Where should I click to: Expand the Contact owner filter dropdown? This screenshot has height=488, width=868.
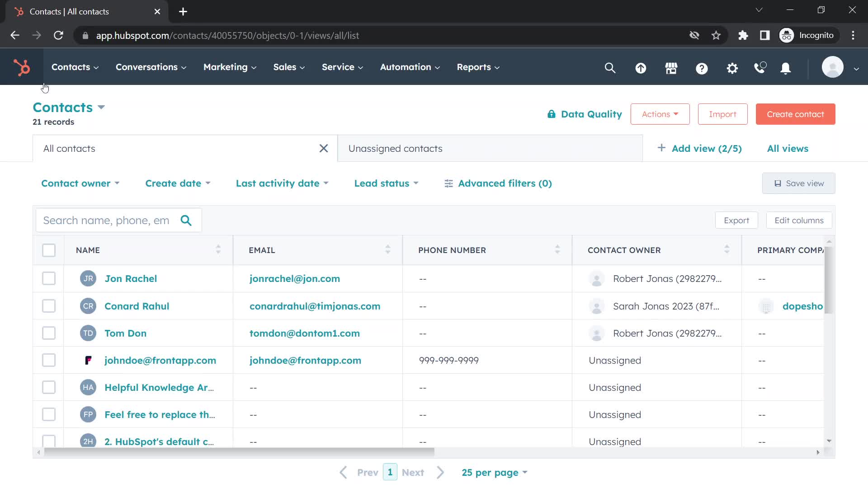click(x=80, y=183)
